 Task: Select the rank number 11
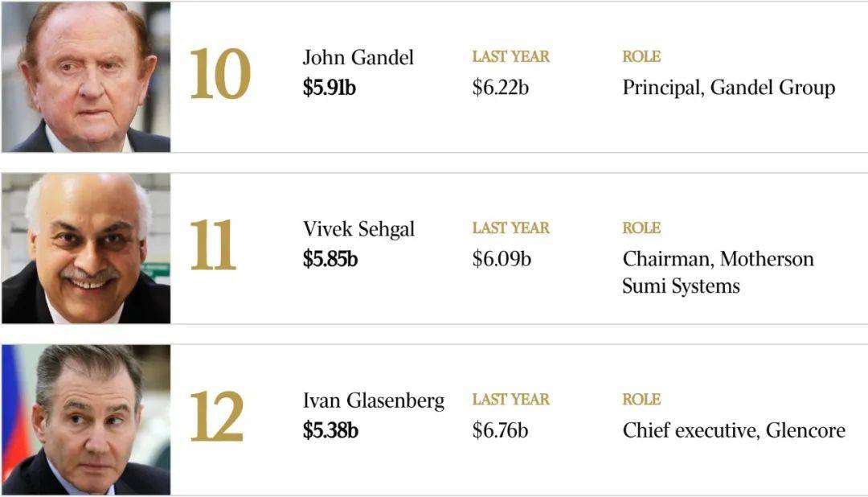coord(213,245)
